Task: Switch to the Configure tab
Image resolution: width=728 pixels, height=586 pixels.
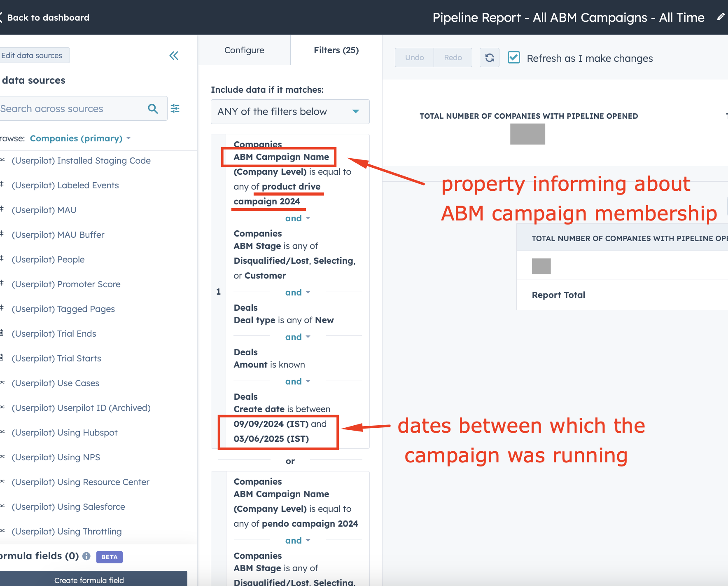Action: 244,50
